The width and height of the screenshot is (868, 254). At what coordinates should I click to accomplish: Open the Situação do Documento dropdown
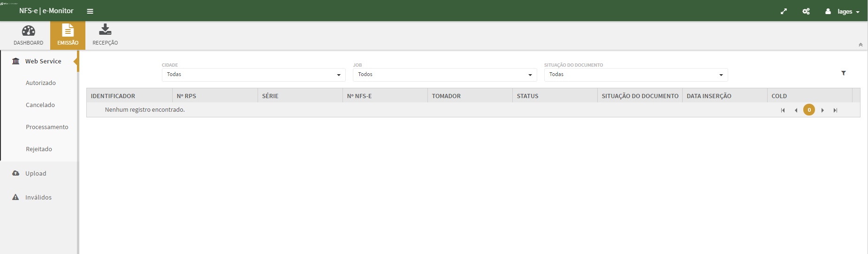pos(636,75)
